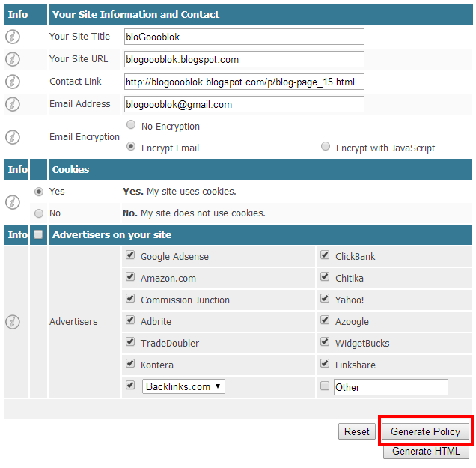Click the Your Site Title input field

click(x=244, y=37)
